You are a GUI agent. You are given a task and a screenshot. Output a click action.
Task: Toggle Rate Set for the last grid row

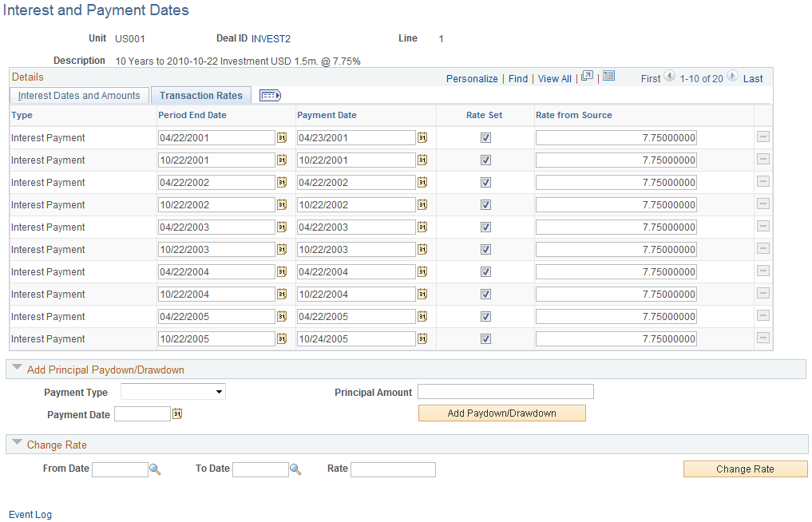click(x=485, y=338)
